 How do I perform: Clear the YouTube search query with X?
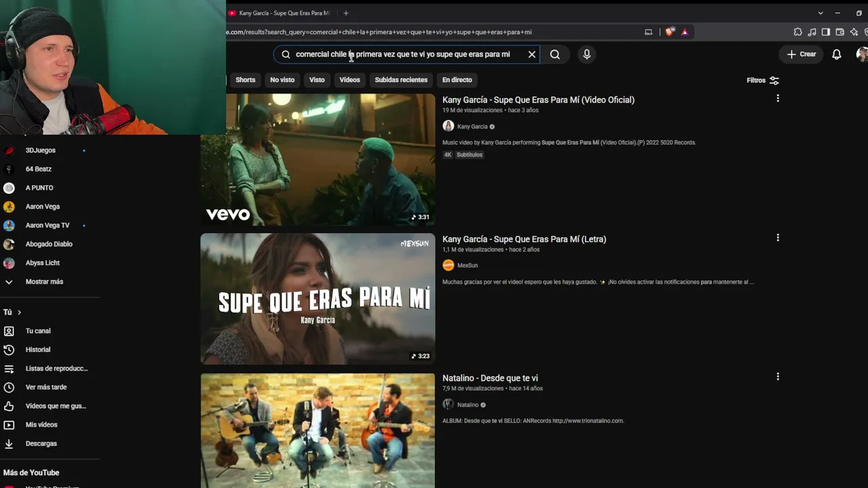532,54
